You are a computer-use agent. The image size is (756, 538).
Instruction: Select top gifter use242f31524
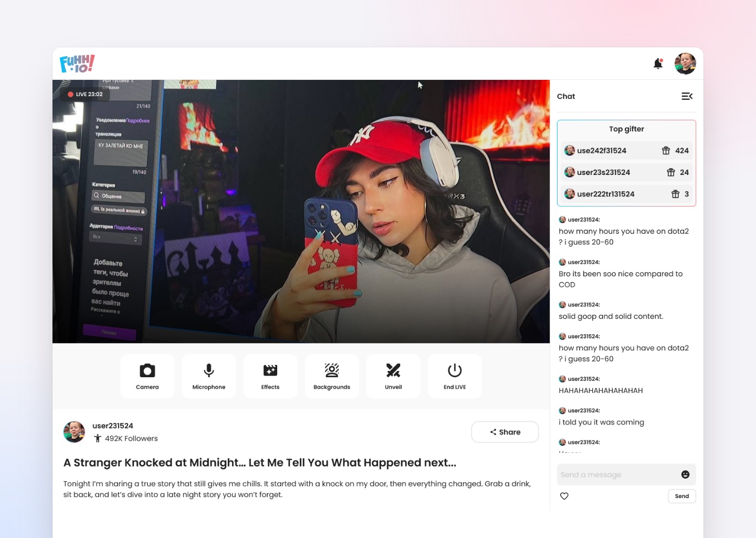coord(626,151)
